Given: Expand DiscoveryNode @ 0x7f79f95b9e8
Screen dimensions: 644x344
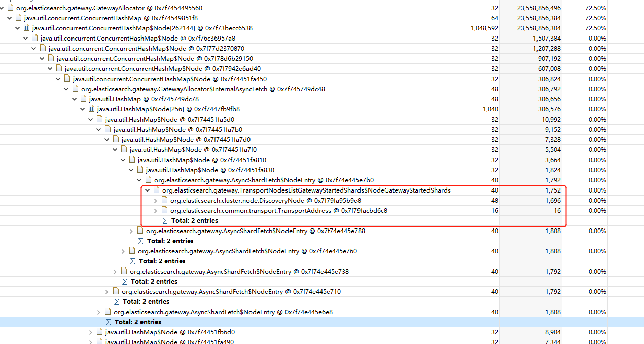Looking at the screenshot, I should tap(156, 201).
